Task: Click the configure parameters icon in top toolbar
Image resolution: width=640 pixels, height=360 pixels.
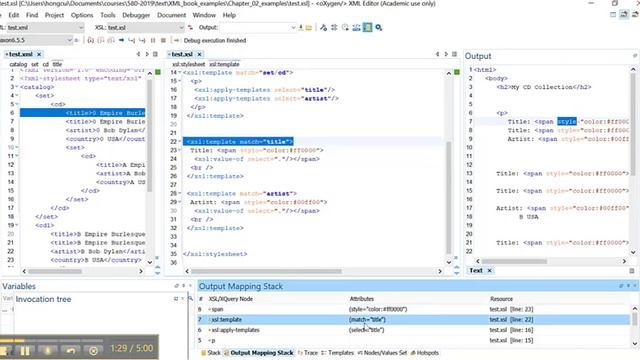Action: pos(323,27)
